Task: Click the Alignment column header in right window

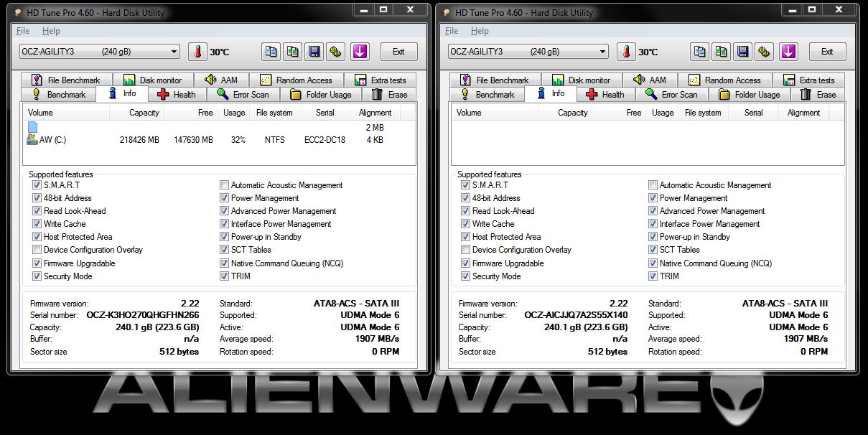Action: tap(803, 113)
